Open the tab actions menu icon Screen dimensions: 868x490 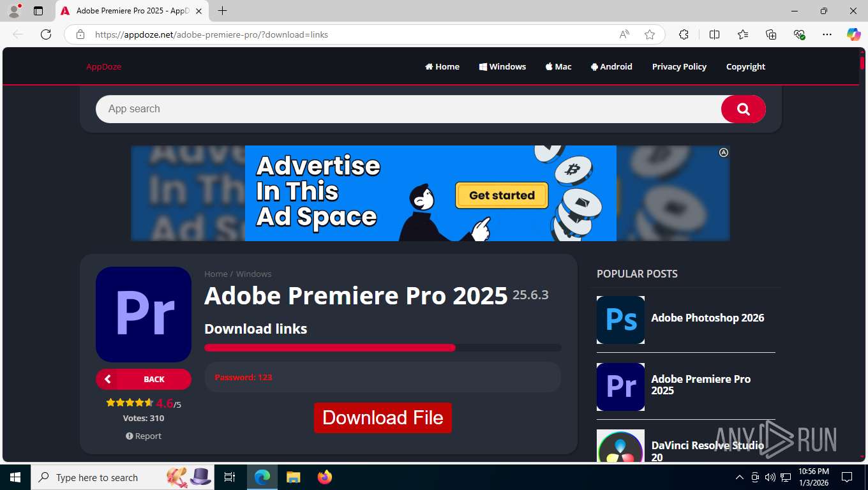pyautogui.click(x=38, y=11)
